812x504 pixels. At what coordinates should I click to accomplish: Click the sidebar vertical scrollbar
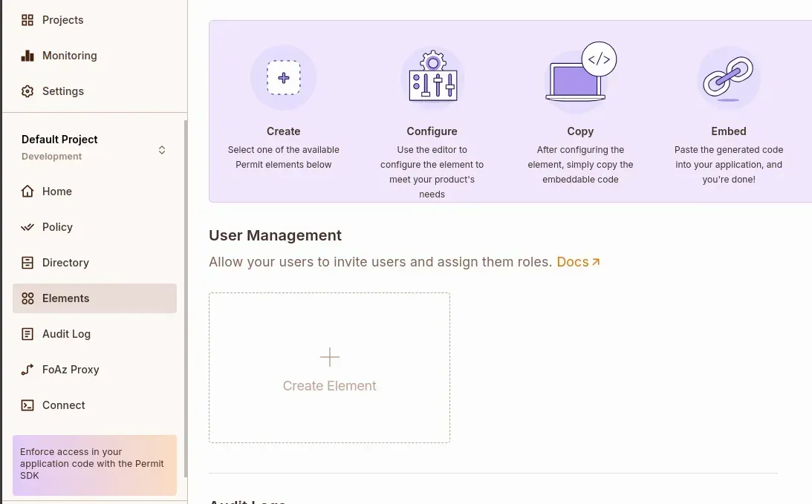186,297
